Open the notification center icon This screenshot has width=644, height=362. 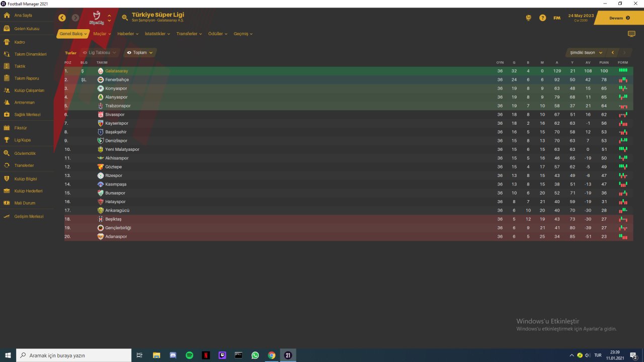634,355
